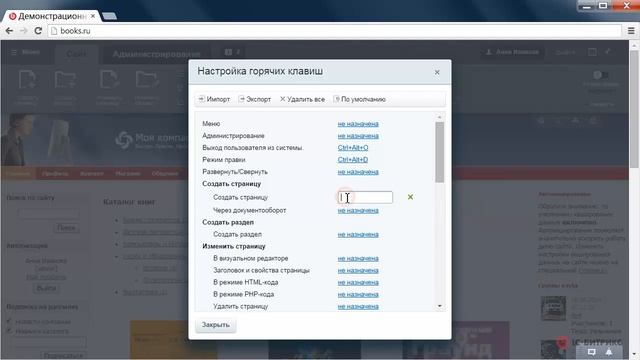Click the dialog list scroll-down arrow
Image resolution: width=640 pixels, height=360 pixels.
coord(440,306)
